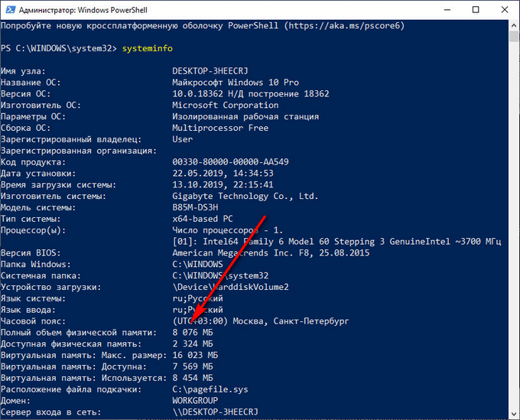Click the https://aka.ms/pscore6 URL text
Screen dimensions: 520x420
click(344, 26)
